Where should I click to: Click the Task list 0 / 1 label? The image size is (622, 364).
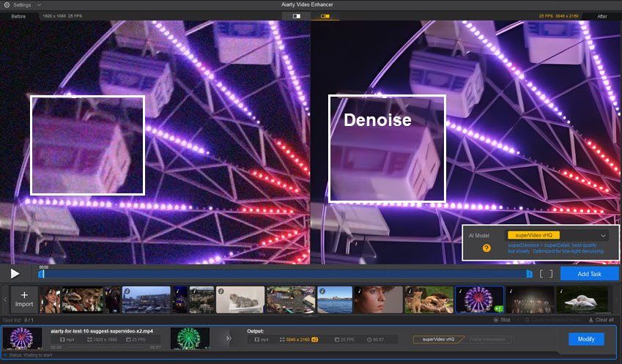tap(18, 320)
